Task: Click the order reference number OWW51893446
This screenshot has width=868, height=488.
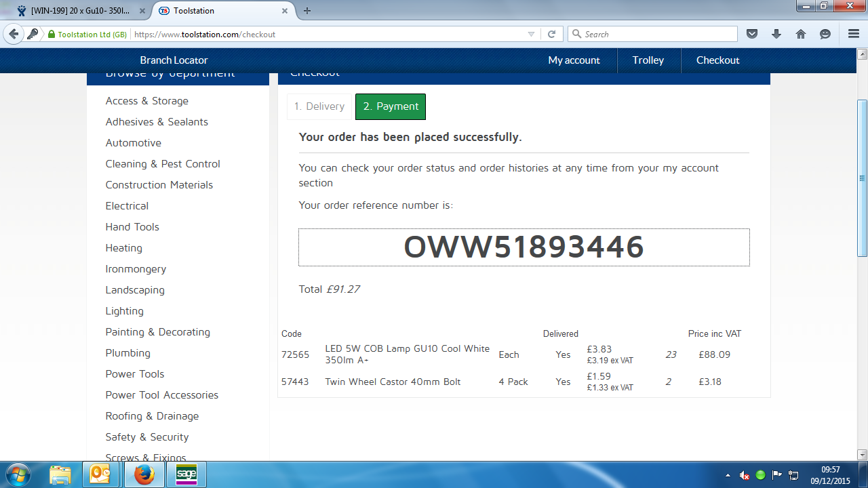Action: (524, 247)
